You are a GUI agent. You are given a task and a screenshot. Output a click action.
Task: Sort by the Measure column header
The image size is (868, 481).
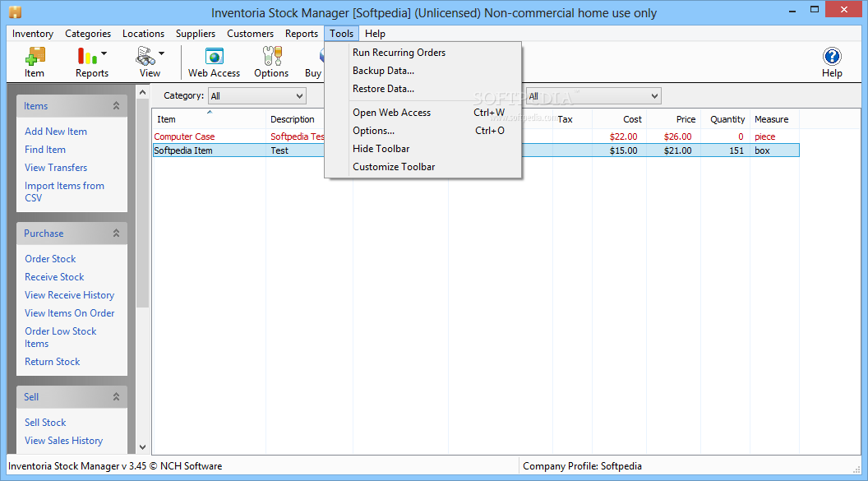point(774,119)
